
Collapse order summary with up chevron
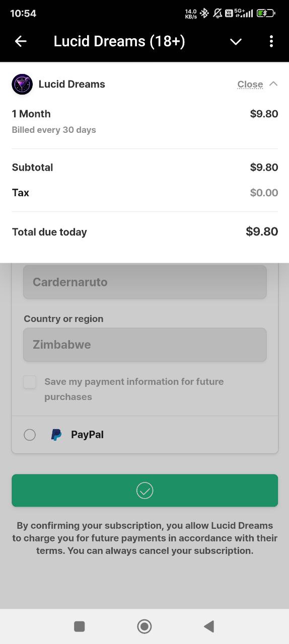click(x=273, y=84)
